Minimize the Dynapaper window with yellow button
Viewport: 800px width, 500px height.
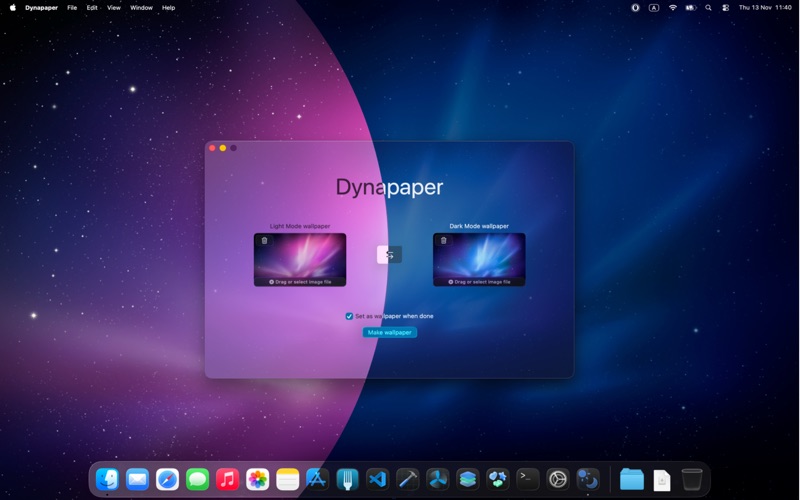coord(223,148)
